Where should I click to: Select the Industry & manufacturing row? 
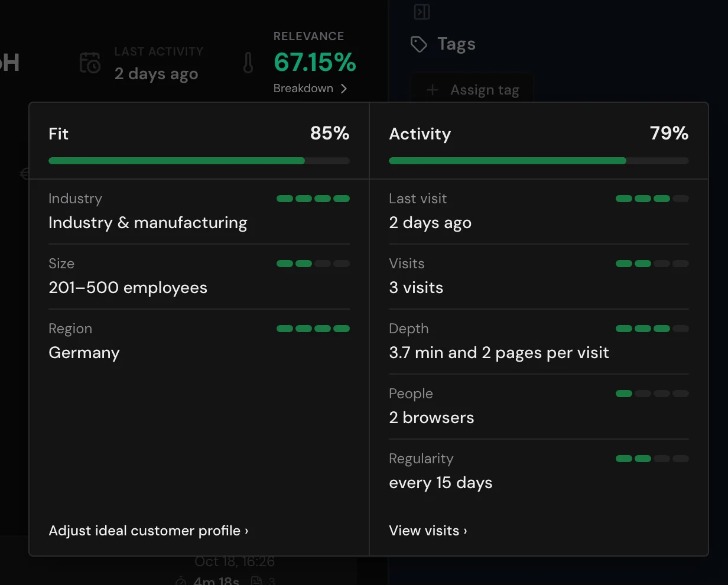[199, 212]
